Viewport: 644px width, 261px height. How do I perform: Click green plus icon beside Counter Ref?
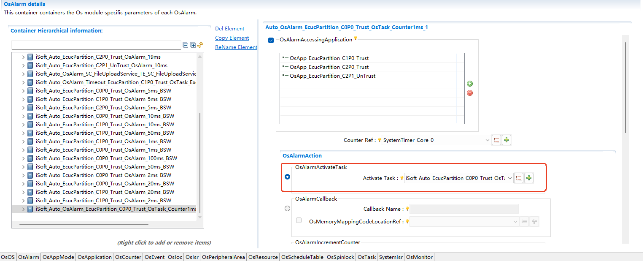coord(507,140)
